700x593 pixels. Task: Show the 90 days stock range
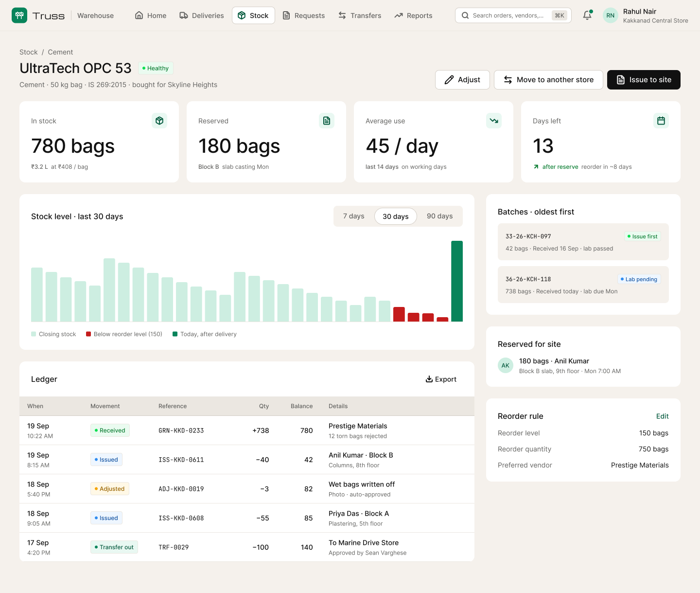pyautogui.click(x=440, y=216)
